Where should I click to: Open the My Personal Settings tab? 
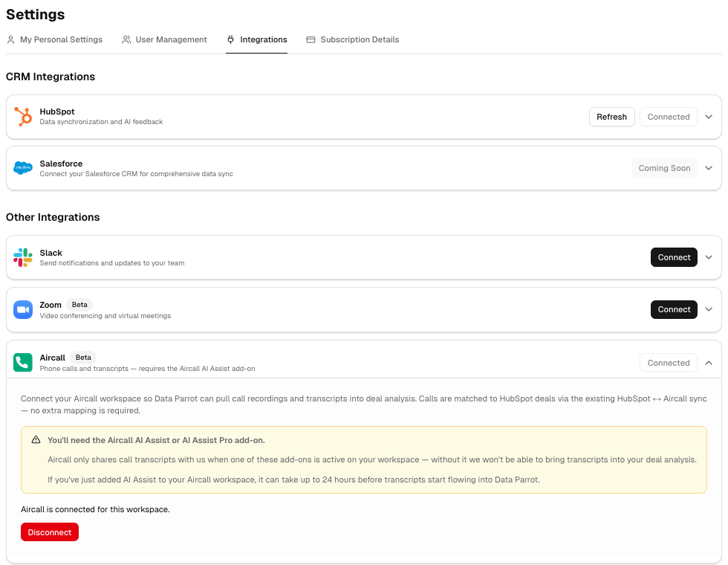[54, 39]
